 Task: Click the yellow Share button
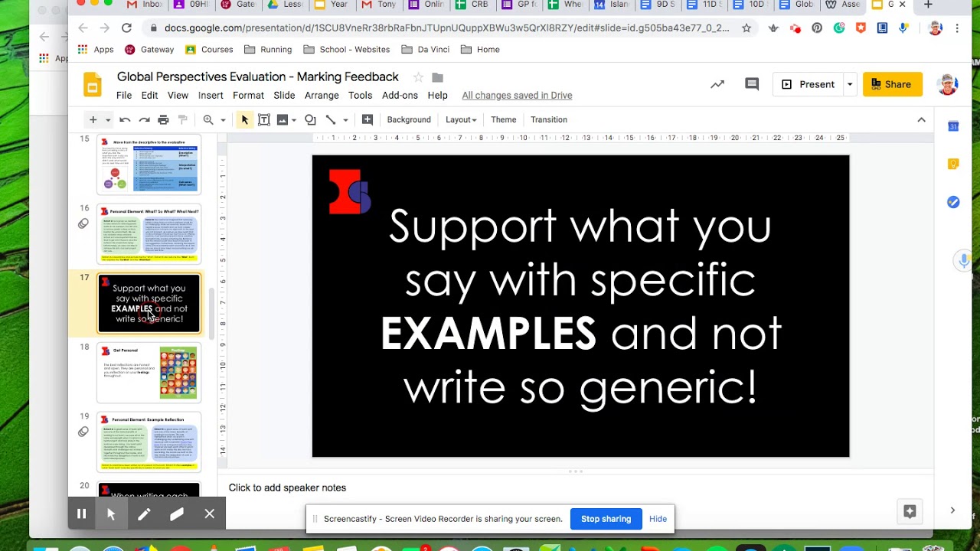click(893, 84)
